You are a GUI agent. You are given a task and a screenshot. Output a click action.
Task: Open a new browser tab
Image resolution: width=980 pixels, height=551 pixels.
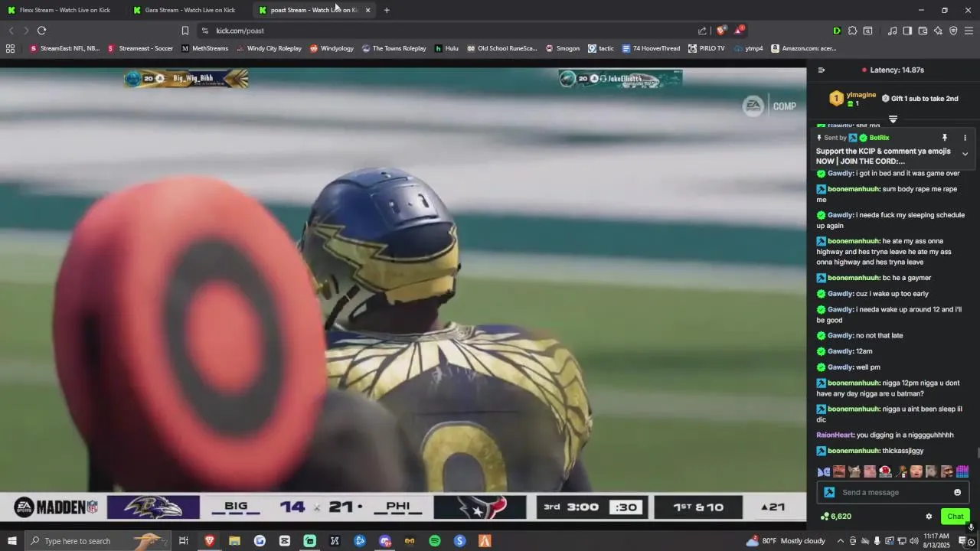click(387, 10)
